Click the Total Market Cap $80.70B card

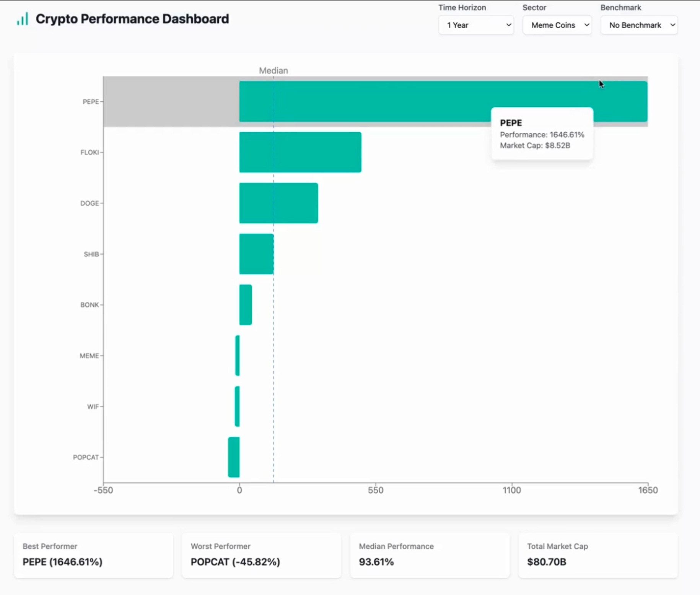[598, 555]
